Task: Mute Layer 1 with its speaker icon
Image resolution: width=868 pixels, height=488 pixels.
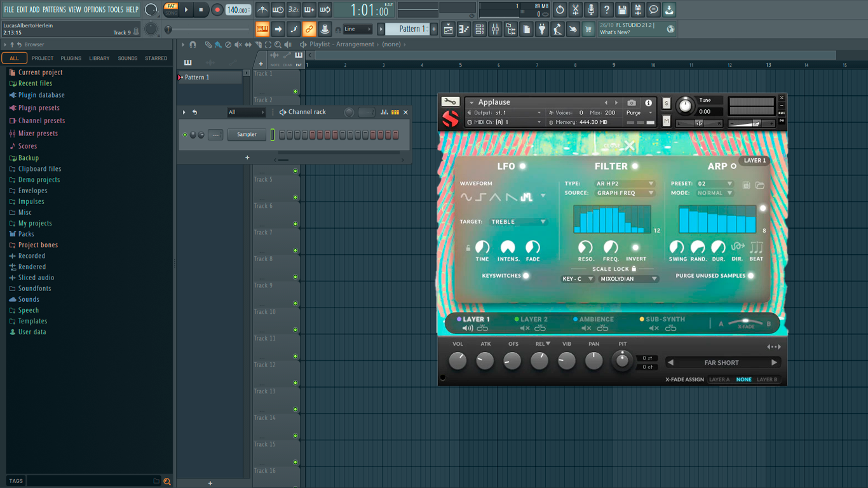Action: point(468,328)
